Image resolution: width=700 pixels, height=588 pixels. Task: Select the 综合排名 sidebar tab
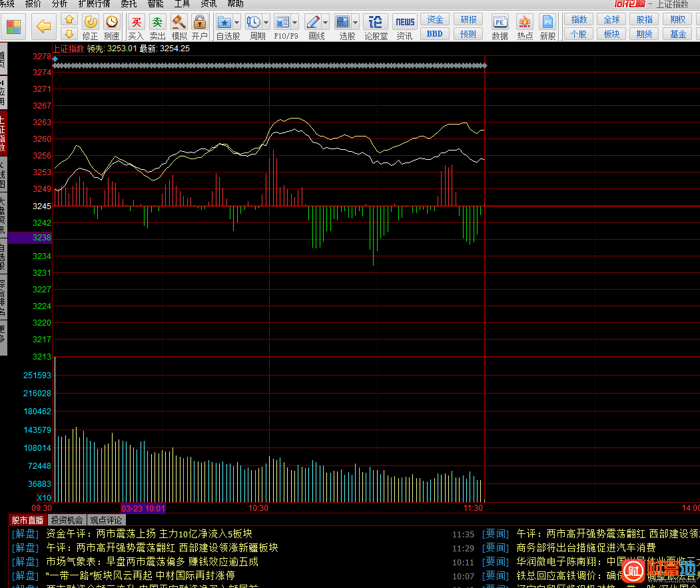[x=3, y=298]
